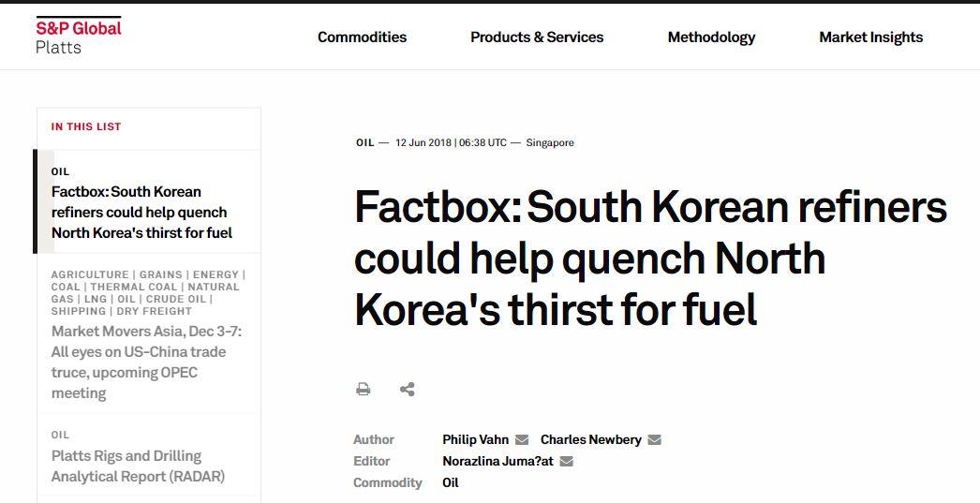
Task: Click the print article icon
Action: (364, 390)
